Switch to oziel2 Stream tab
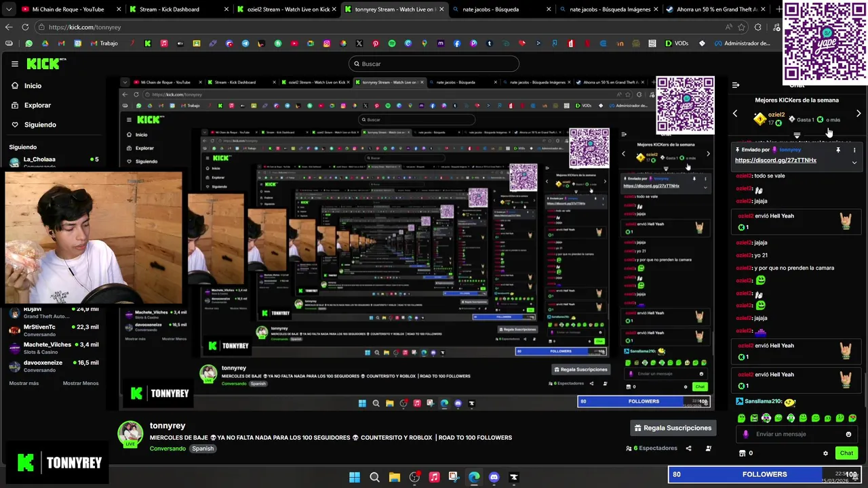This screenshot has height=488, width=868. 288,9
